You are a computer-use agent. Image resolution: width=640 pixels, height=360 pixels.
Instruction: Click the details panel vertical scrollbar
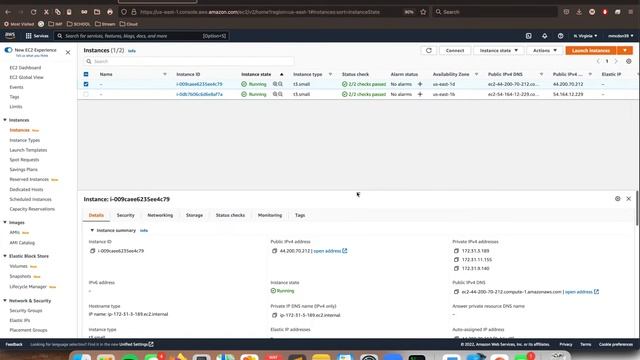click(x=637, y=207)
